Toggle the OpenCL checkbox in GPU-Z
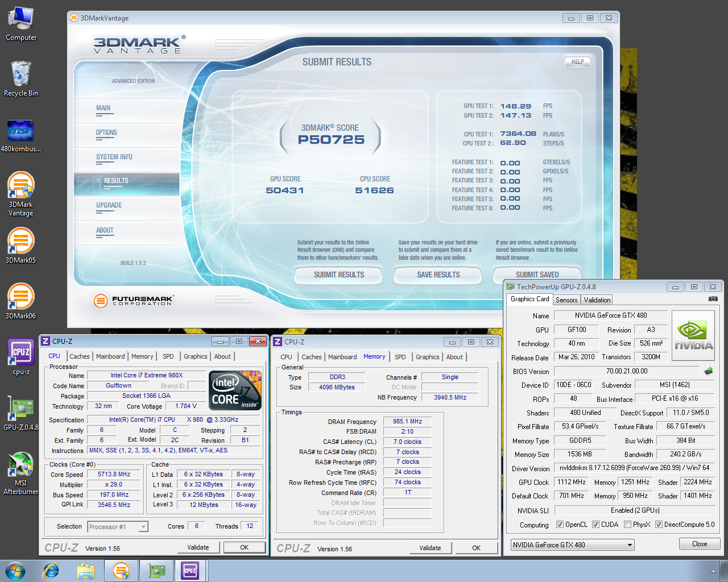728x582 pixels. click(560, 525)
